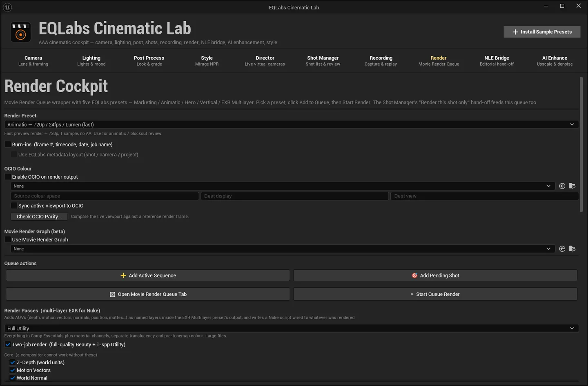Uncheck World Normal pass

click(x=12, y=378)
